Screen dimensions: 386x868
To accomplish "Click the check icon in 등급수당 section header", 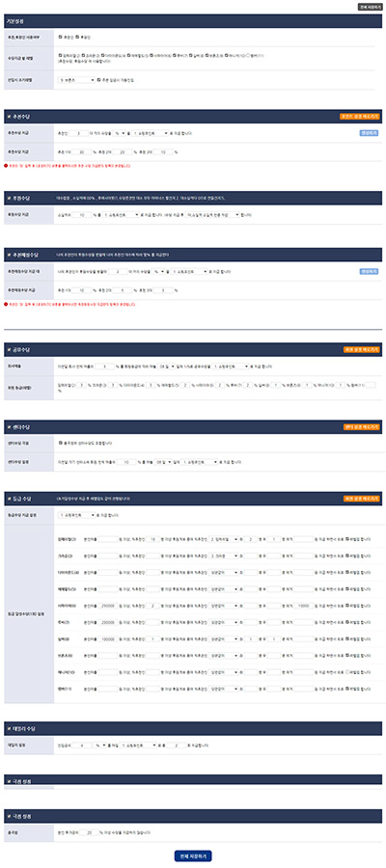I will pos(9,499).
